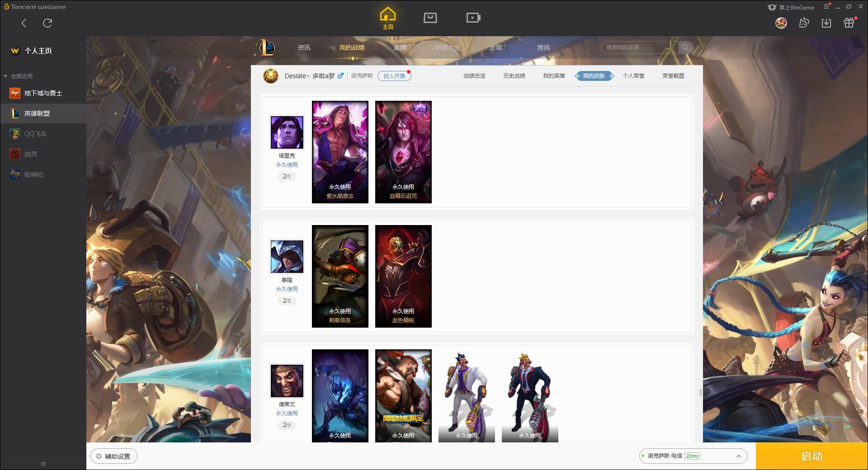Click the user avatar in the top bar
868x470 pixels.
781,23
